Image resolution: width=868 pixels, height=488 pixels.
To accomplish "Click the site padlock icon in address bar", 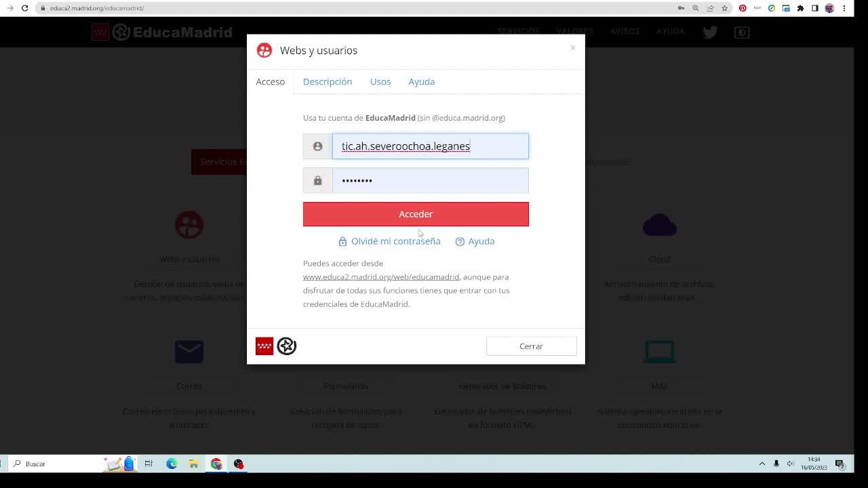I will pyautogui.click(x=43, y=8).
